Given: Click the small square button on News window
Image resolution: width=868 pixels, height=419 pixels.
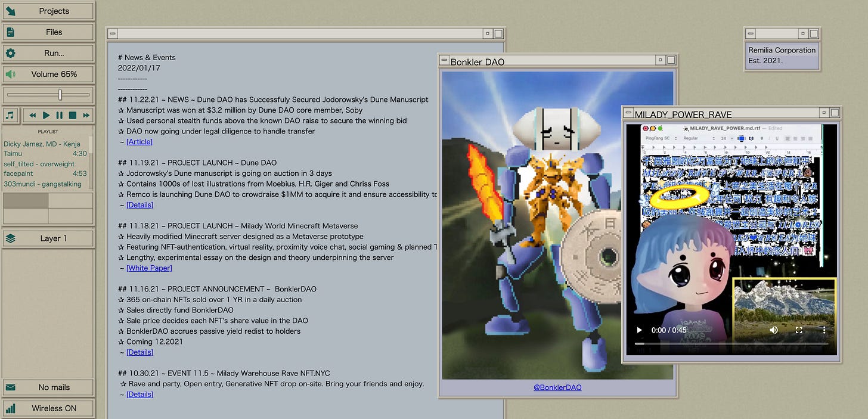Looking at the screenshot, I should click(x=488, y=34).
